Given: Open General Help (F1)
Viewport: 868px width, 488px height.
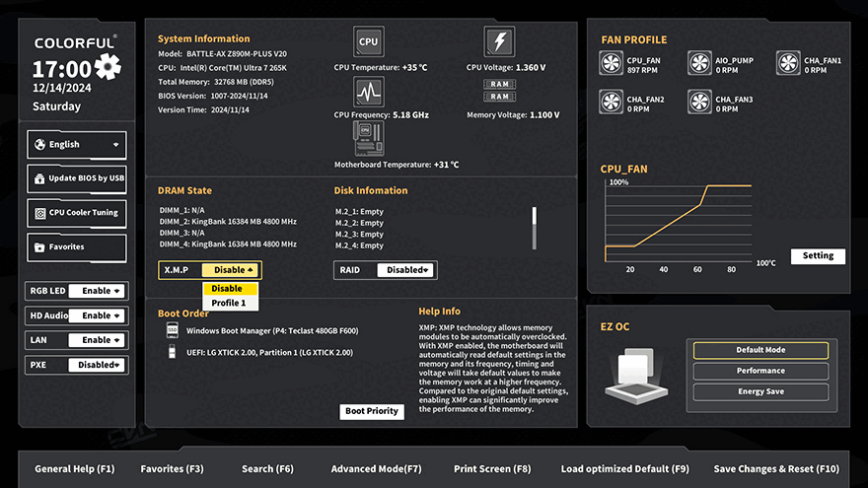Looking at the screenshot, I should [75, 468].
